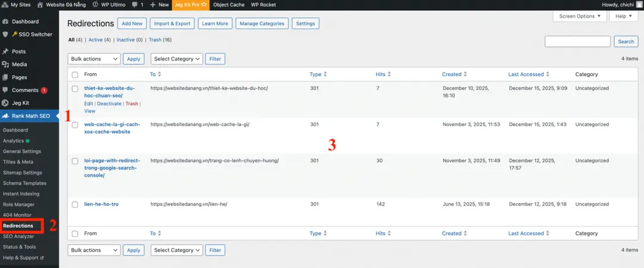644x268 pixels.
Task: Open Role Manager submenu item
Action: coord(18,204)
